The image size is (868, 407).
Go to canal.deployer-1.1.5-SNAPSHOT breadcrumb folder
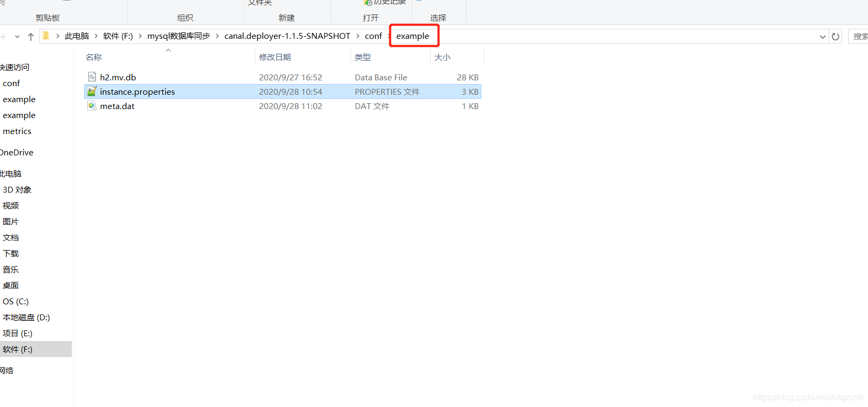[x=287, y=36]
